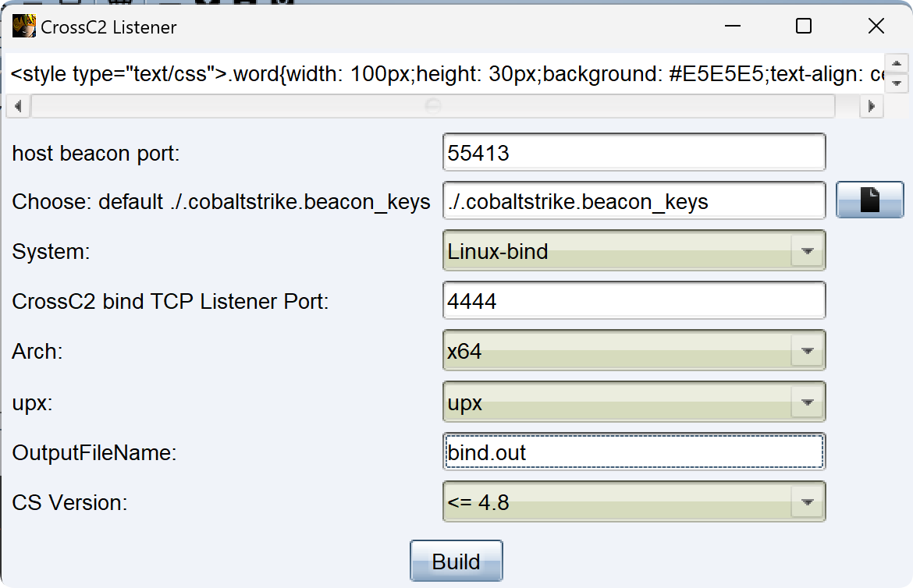Viewport: 913px width, 588px height.
Task: Minimize the CrossC2 Listener window
Action: (x=733, y=27)
